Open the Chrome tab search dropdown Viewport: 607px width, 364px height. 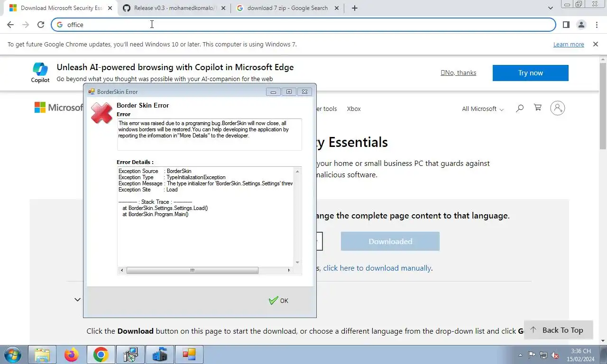[550, 8]
